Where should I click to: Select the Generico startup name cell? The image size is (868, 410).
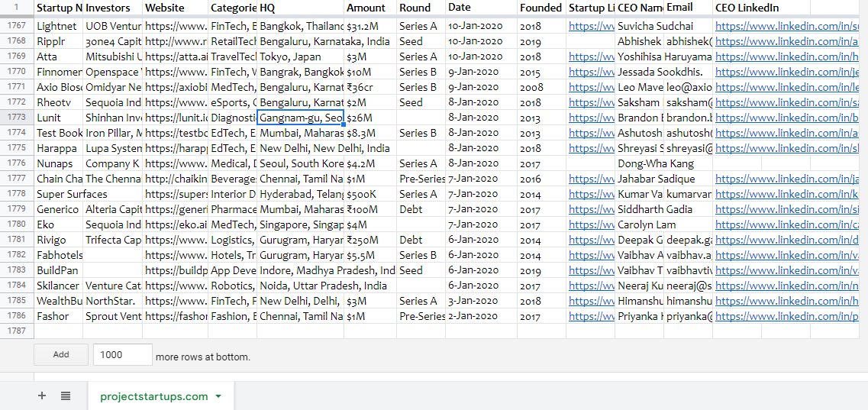[59, 209]
